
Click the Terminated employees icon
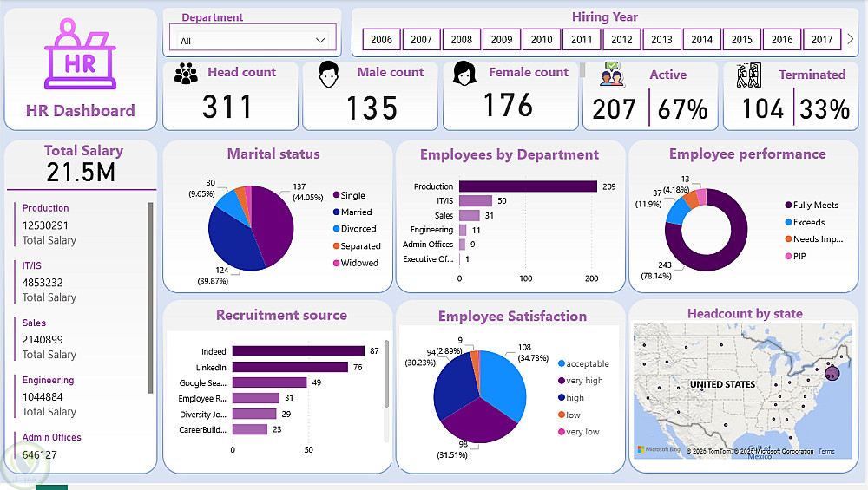[x=749, y=75]
